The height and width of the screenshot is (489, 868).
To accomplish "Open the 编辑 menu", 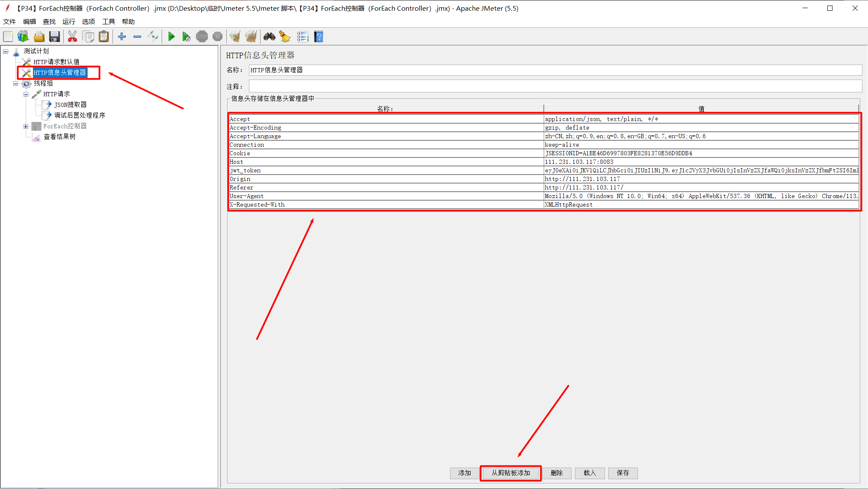I will pyautogui.click(x=30, y=22).
